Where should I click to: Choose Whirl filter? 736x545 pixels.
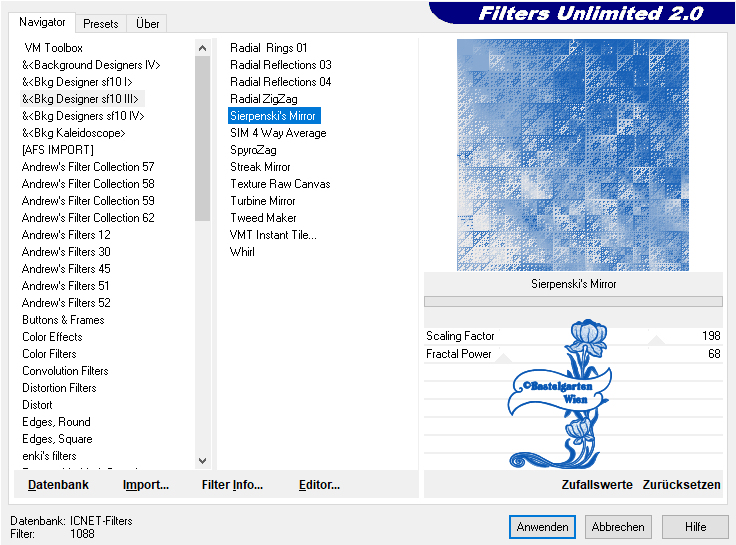pyautogui.click(x=242, y=252)
